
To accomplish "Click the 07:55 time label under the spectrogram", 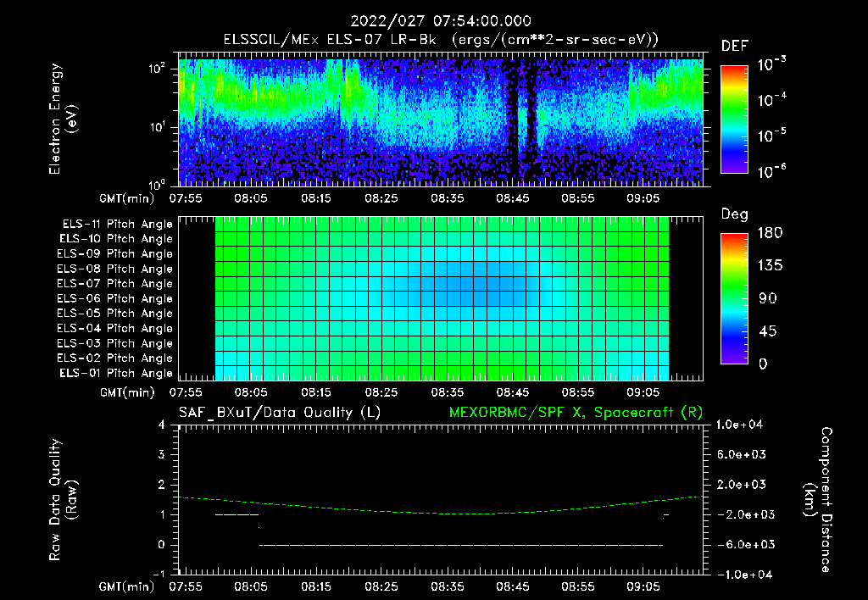I will (x=186, y=198).
